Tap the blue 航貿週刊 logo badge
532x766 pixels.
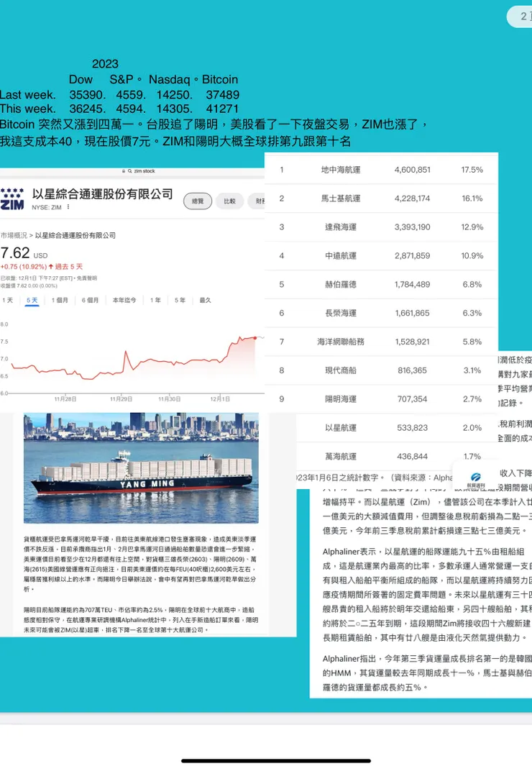point(477,479)
